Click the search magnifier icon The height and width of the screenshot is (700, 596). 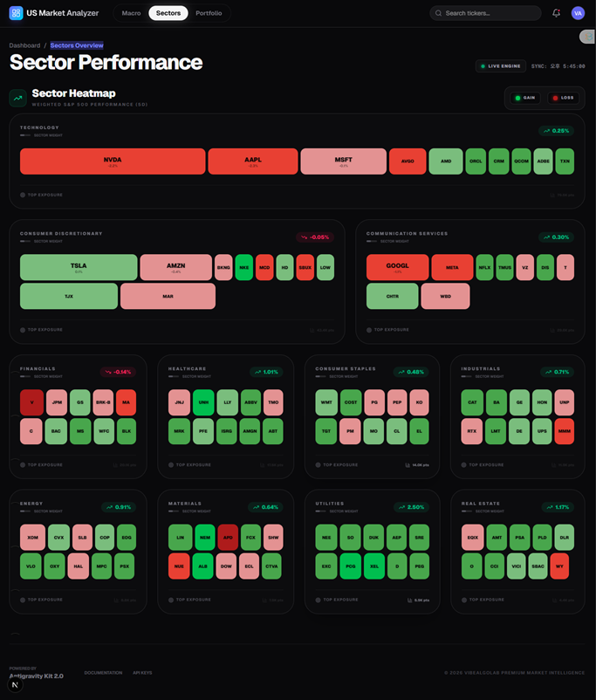coord(437,12)
